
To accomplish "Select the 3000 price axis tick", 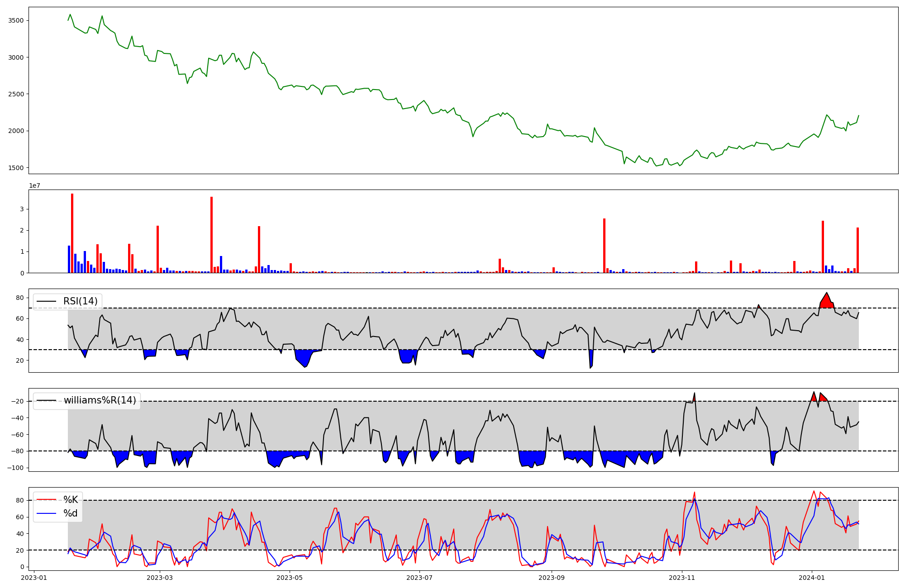I will tap(16, 57).
